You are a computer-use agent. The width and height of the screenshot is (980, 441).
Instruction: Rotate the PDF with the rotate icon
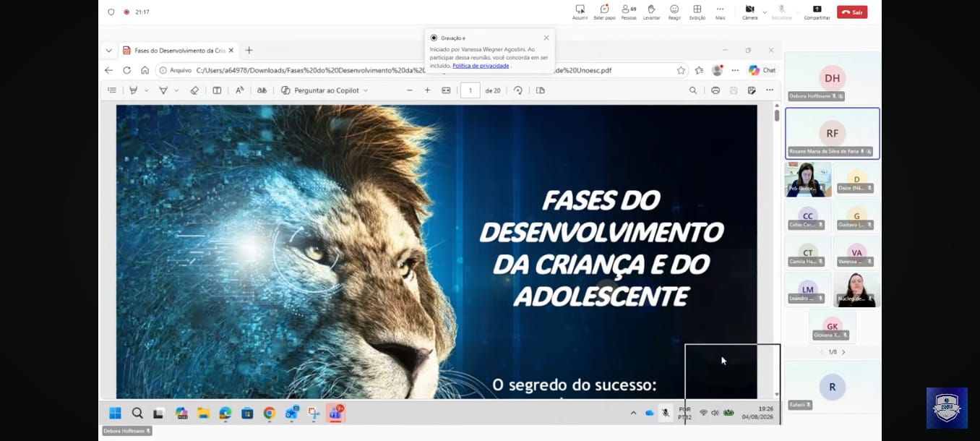tap(518, 90)
